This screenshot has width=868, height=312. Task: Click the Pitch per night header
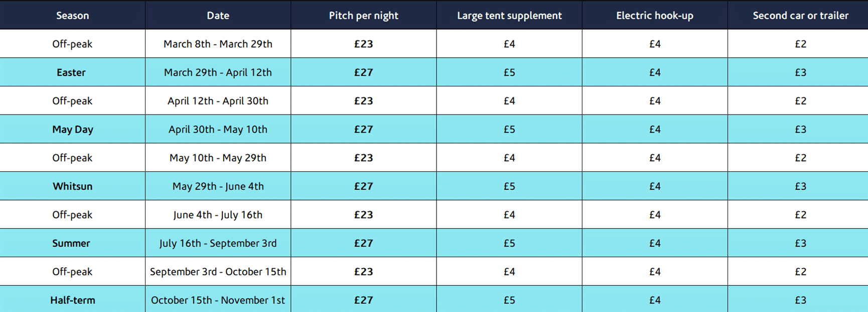click(x=363, y=16)
